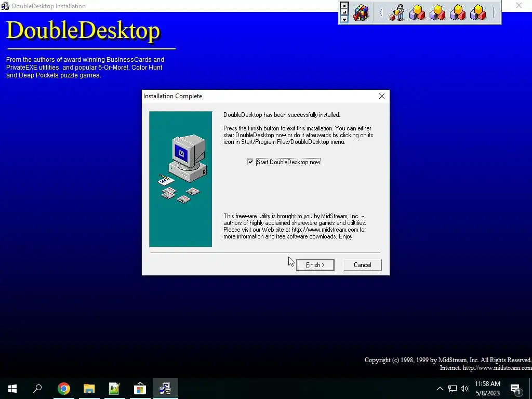Click the Rubik's cube with checkmark icon
This screenshot has height=399, width=532.
[x=361, y=12]
